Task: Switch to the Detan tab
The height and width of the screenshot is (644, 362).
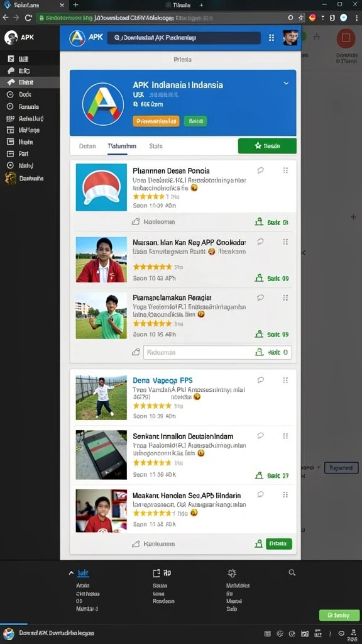Action: (x=87, y=146)
